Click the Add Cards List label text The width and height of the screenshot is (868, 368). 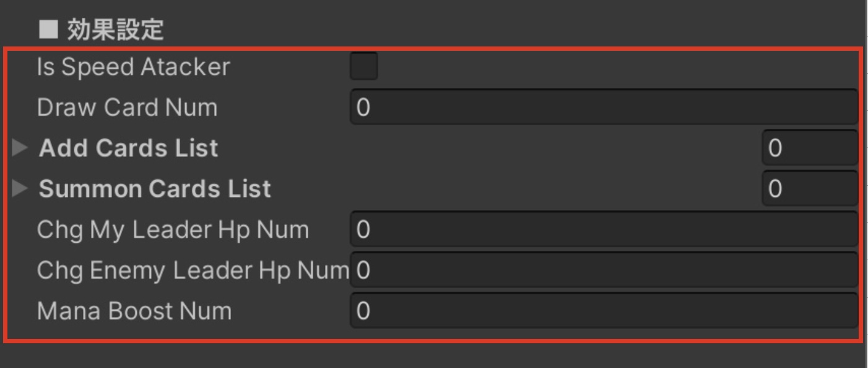coord(128,148)
